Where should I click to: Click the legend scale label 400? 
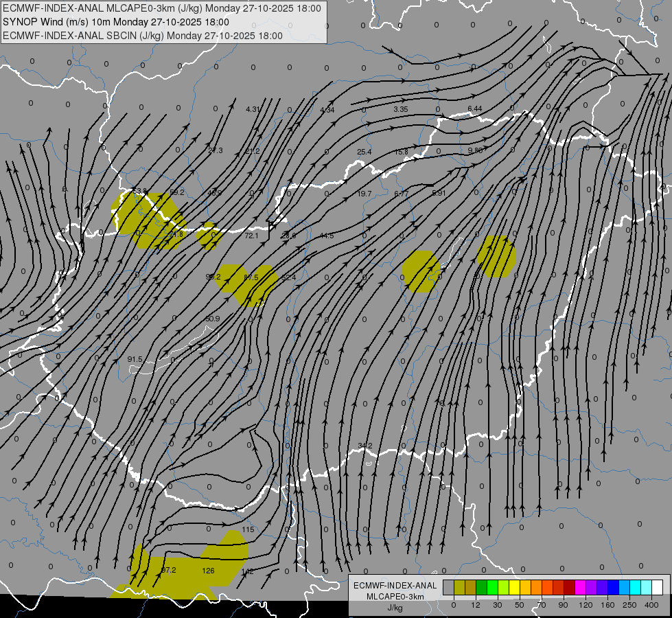[651, 605]
